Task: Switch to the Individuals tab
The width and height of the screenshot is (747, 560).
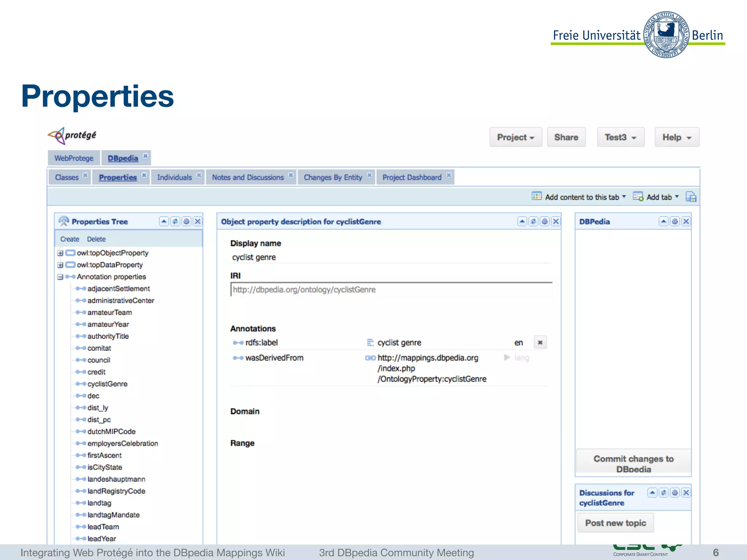Action: (x=174, y=178)
